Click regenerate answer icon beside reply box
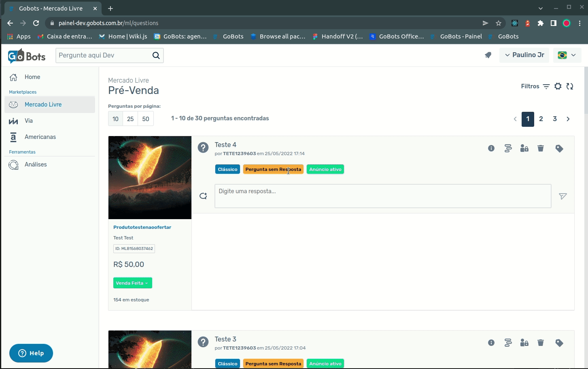 (203, 196)
